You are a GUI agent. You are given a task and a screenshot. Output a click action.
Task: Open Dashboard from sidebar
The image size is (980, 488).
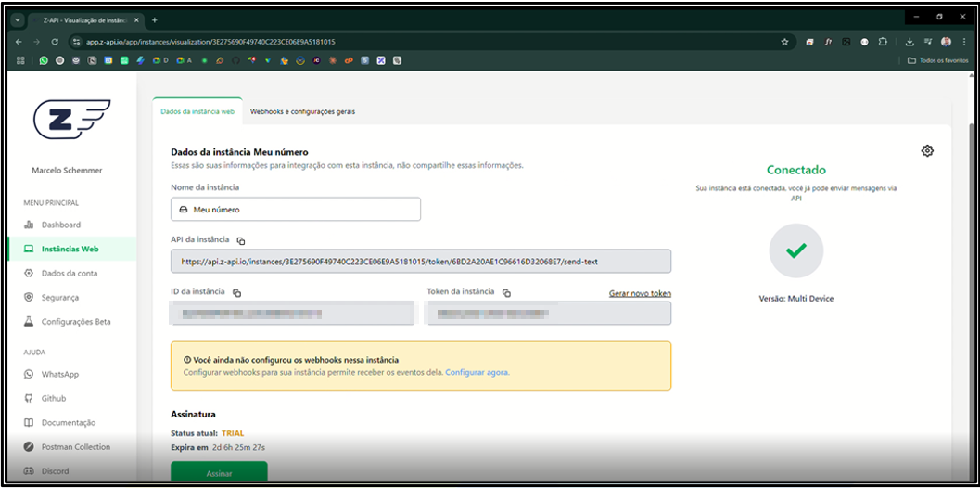[x=60, y=225]
